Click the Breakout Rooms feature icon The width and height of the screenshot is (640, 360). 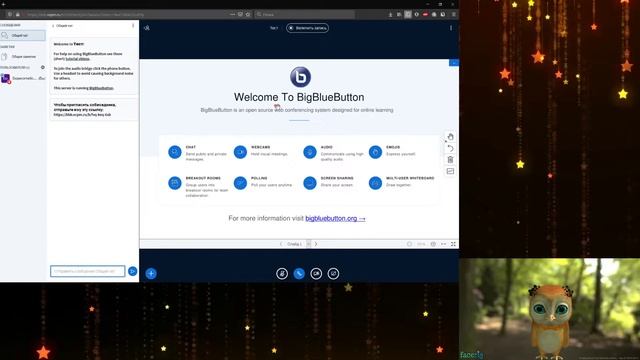175,183
